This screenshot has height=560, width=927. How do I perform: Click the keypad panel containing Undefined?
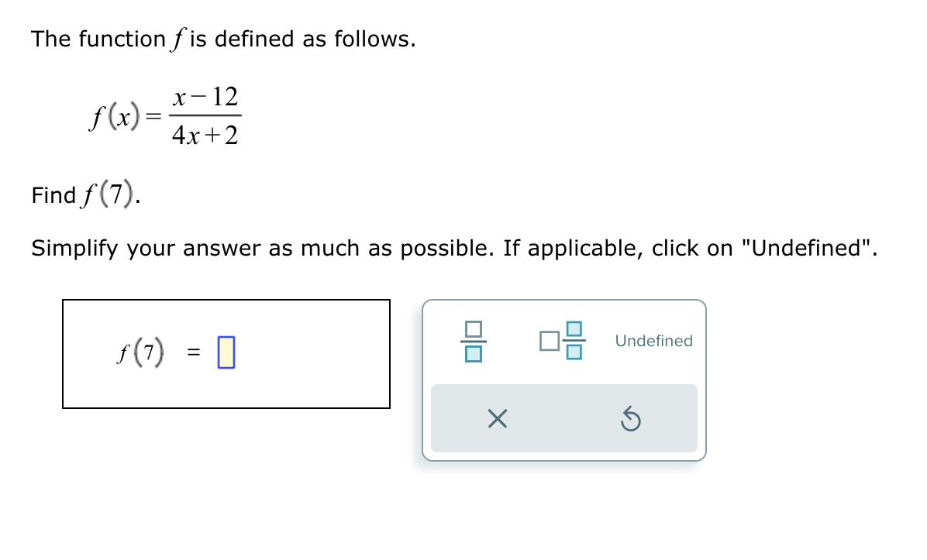point(563,380)
